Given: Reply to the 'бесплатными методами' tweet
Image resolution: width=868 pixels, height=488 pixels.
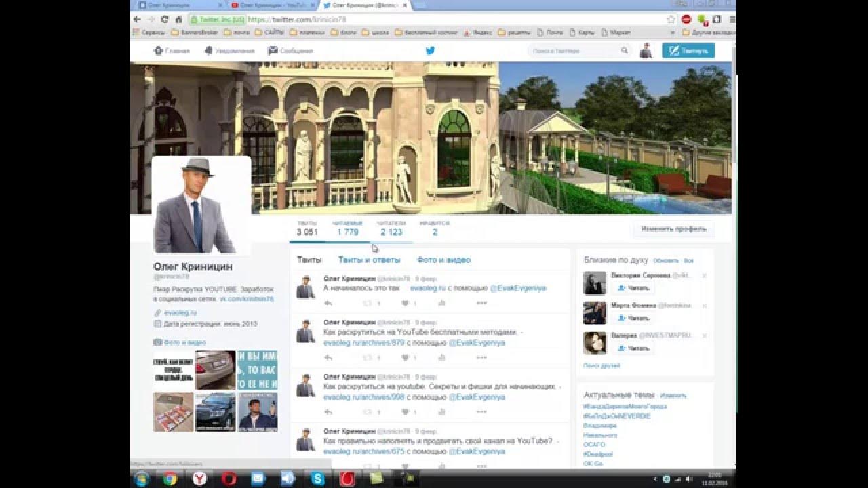Looking at the screenshot, I should click(328, 357).
